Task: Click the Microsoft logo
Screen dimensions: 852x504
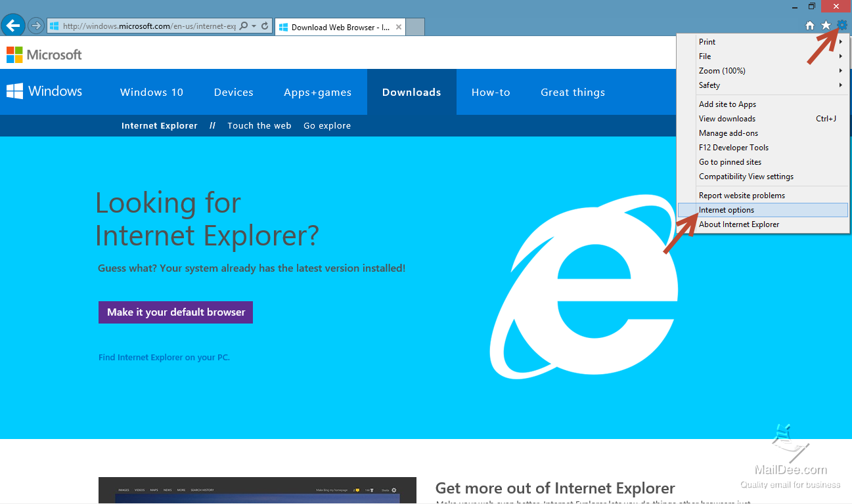Action: click(x=43, y=55)
